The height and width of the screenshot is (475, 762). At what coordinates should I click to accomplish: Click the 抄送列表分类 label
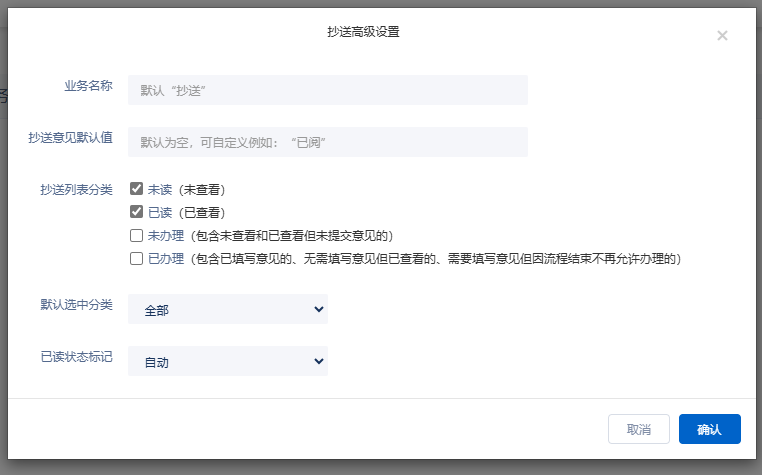76,189
